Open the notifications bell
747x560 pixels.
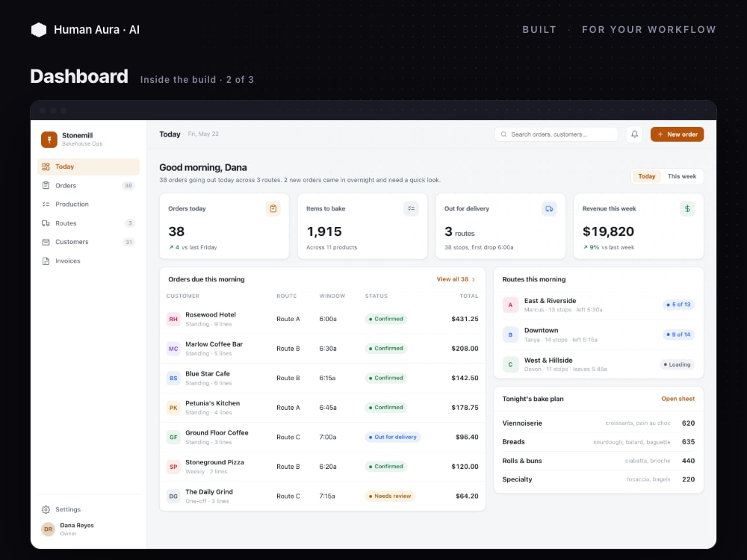[634, 134]
